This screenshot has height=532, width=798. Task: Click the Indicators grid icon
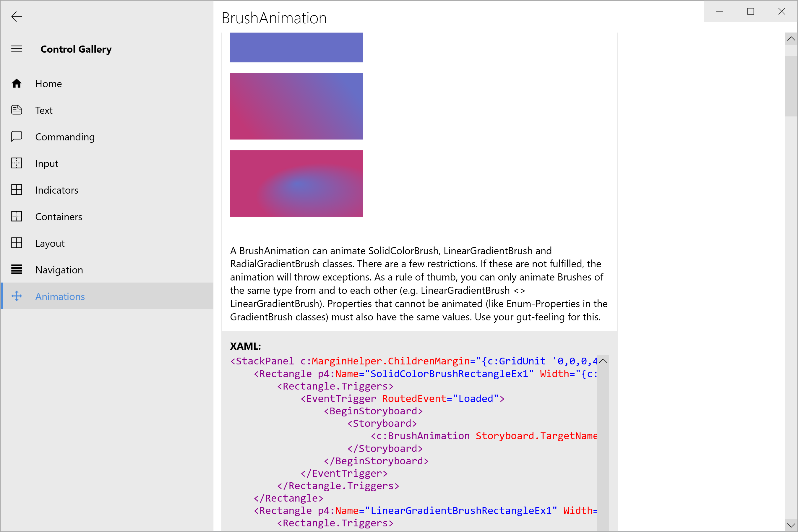coord(16,190)
